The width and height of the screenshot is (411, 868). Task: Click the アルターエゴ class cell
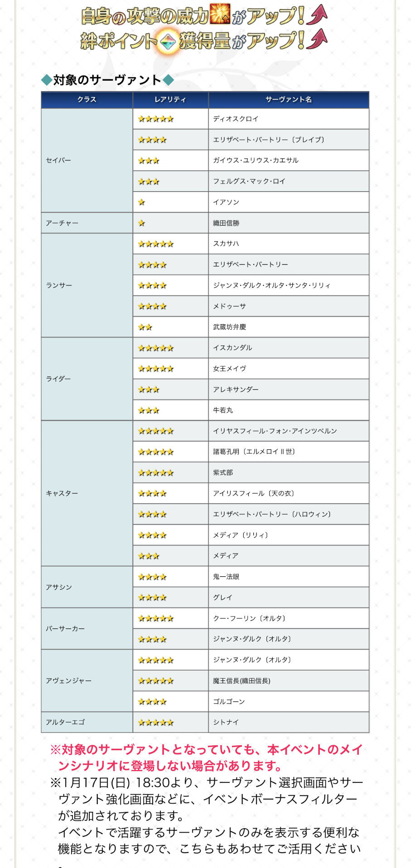tap(65, 722)
